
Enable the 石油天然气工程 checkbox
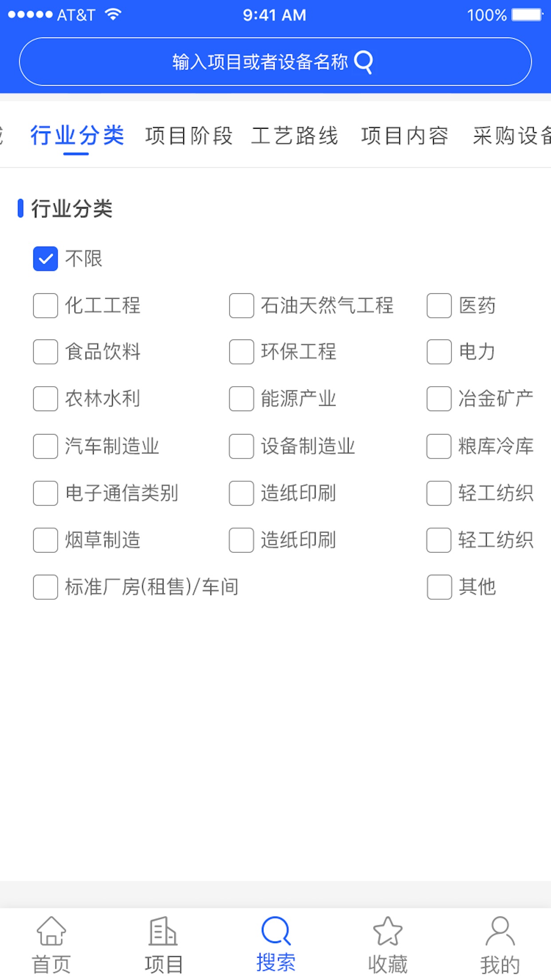pyautogui.click(x=241, y=305)
